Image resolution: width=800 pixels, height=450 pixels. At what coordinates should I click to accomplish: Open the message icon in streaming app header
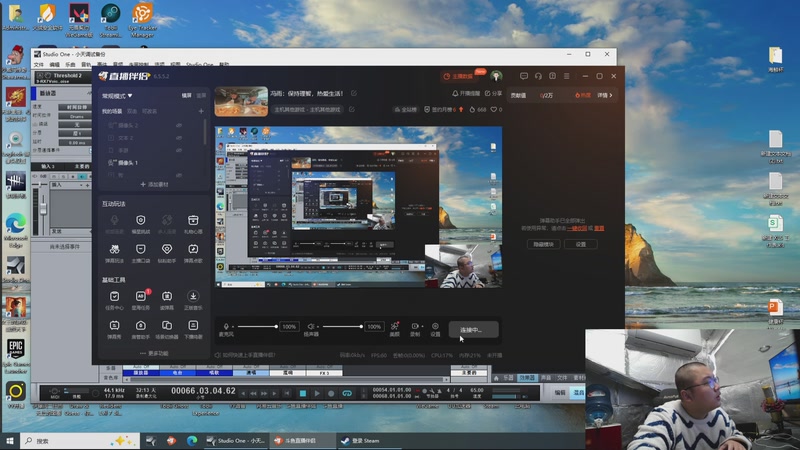pos(523,76)
